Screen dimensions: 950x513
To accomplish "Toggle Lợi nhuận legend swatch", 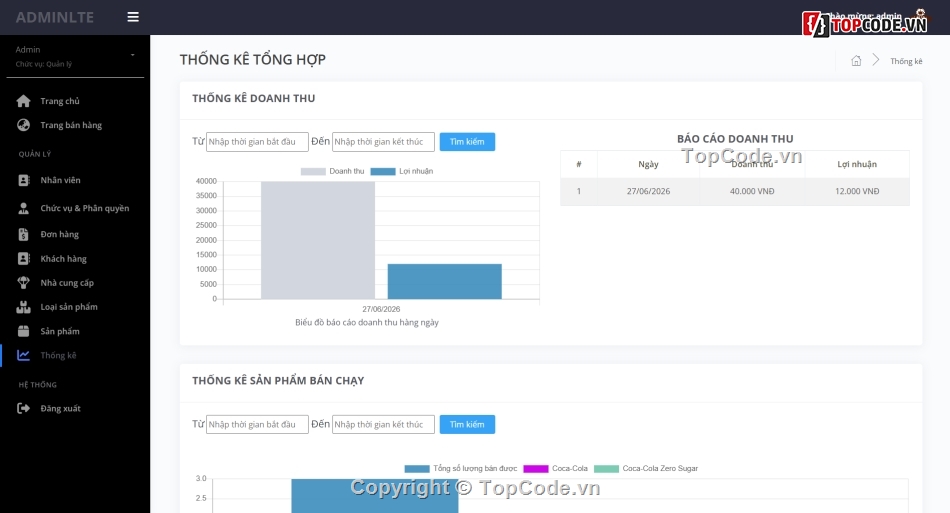I will click(x=383, y=171).
